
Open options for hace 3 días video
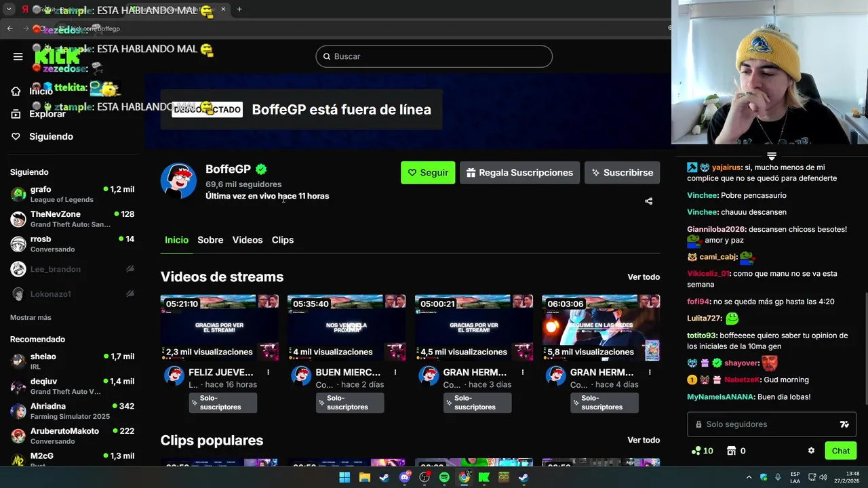click(523, 372)
